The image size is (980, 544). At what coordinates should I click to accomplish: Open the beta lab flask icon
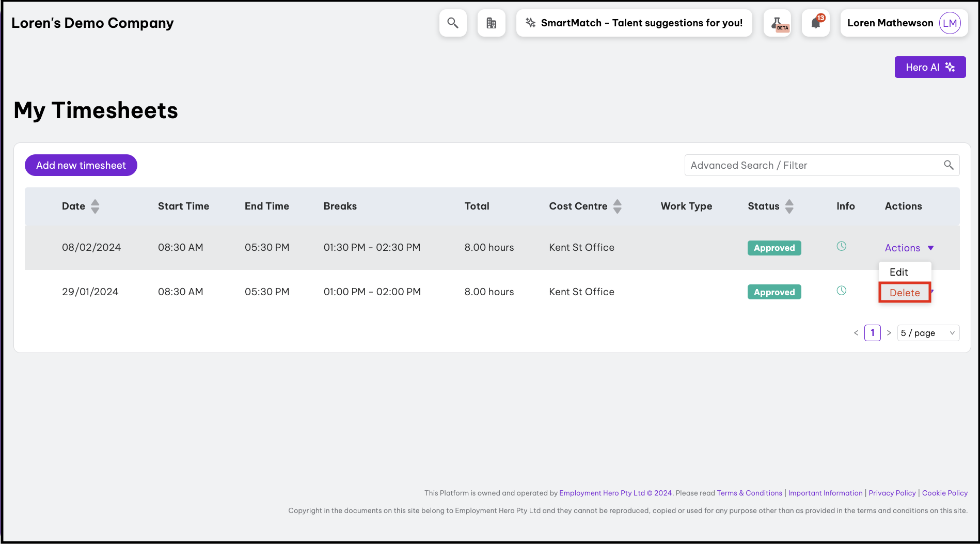click(777, 23)
